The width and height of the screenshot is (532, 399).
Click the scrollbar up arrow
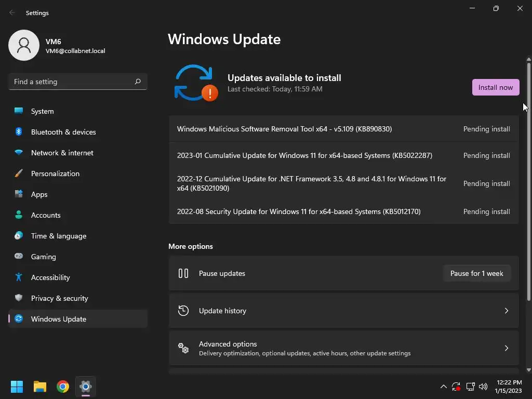click(x=528, y=59)
